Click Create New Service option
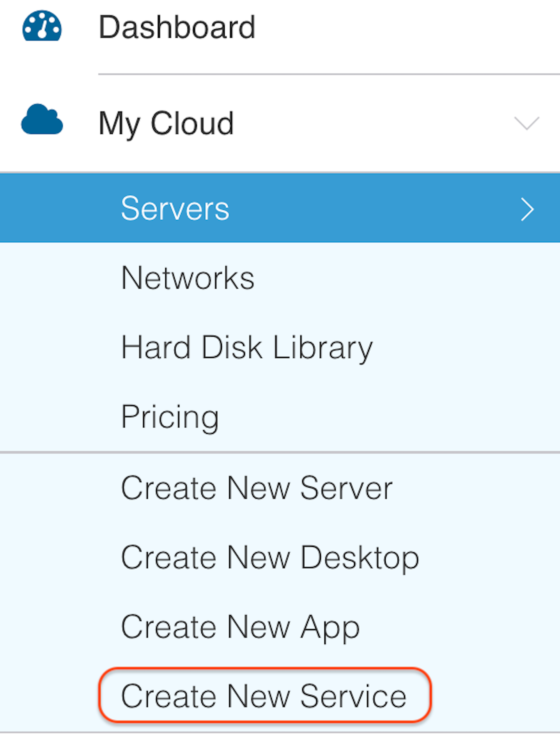560x738 pixels. [x=264, y=696]
